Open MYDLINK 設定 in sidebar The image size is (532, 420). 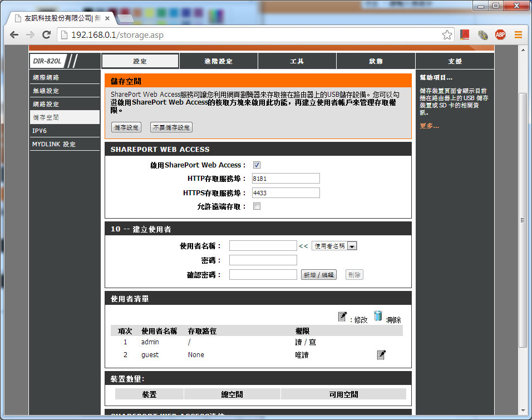tap(53, 144)
